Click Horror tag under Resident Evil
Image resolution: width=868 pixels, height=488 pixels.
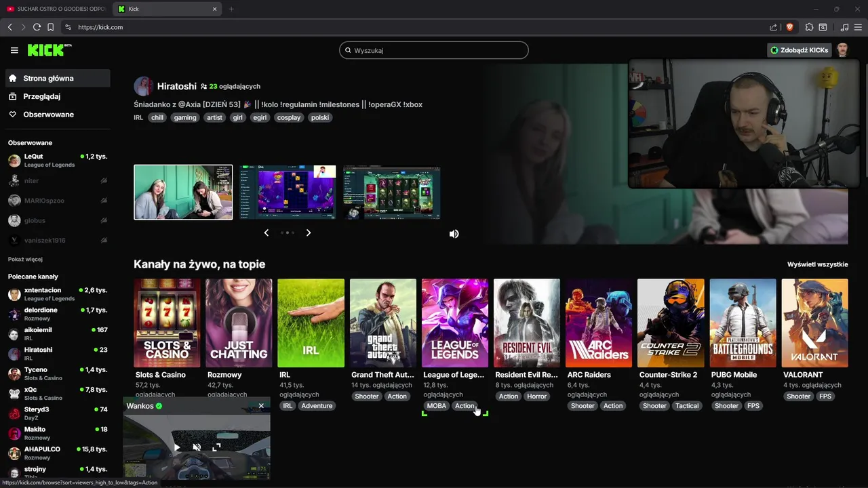537,396
